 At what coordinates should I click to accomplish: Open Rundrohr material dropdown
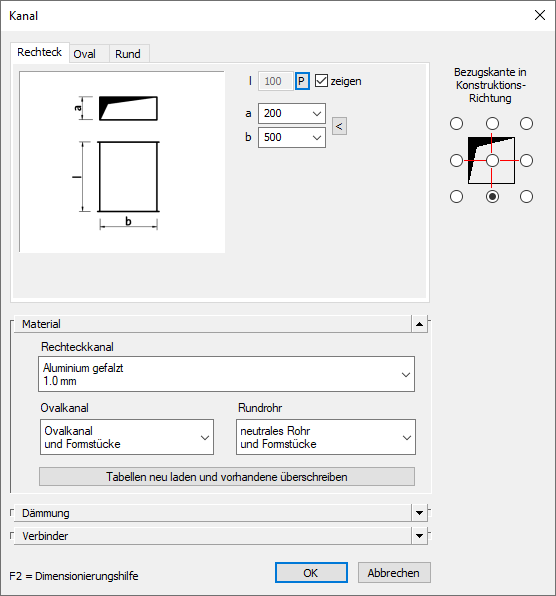pyautogui.click(x=326, y=437)
